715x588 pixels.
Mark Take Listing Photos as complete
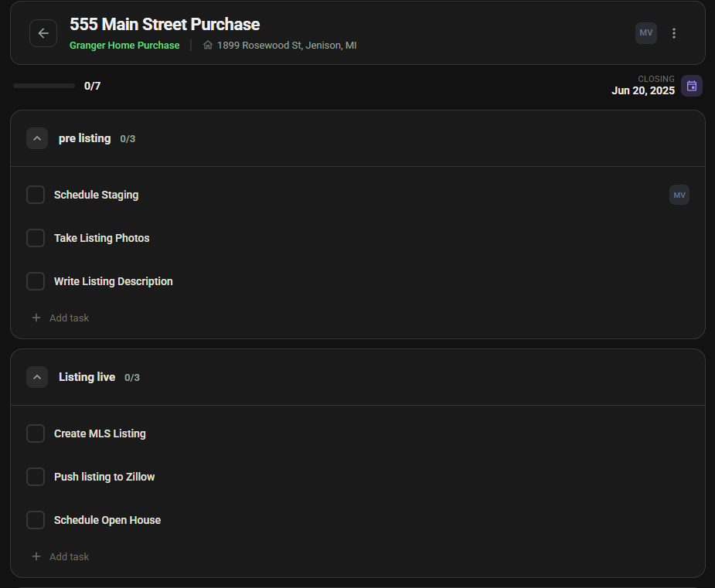click(x=36, y=238)
